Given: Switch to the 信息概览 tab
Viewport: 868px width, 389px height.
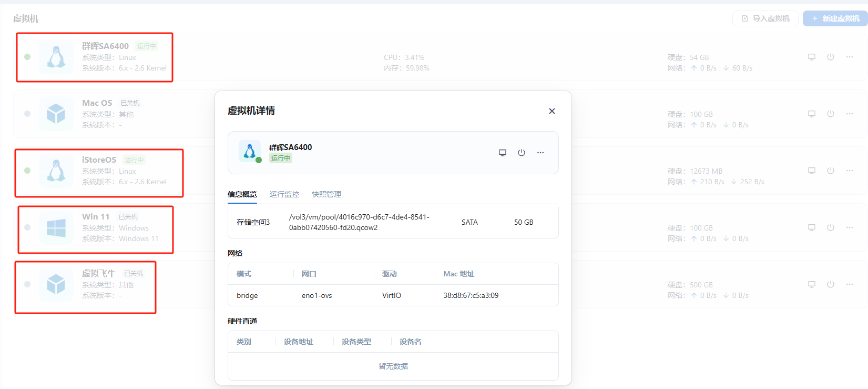Looking at the screenshot, I should click(242, 194).
